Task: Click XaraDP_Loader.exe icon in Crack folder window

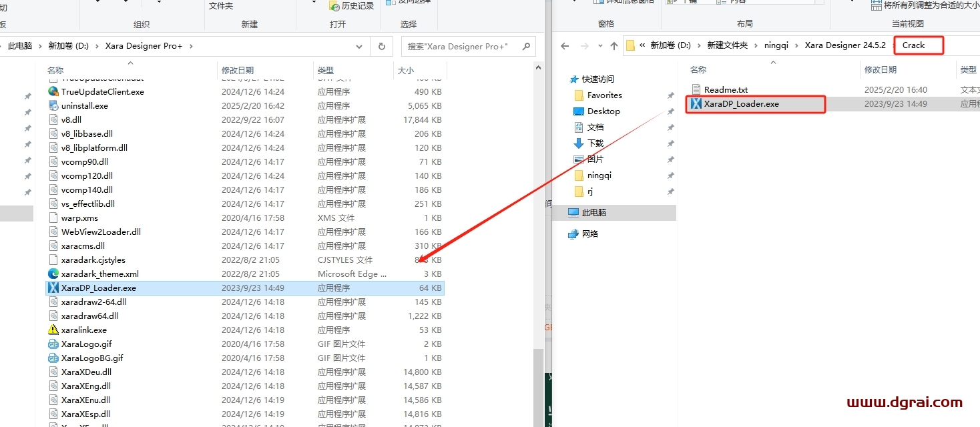Action: click(696, 103)
